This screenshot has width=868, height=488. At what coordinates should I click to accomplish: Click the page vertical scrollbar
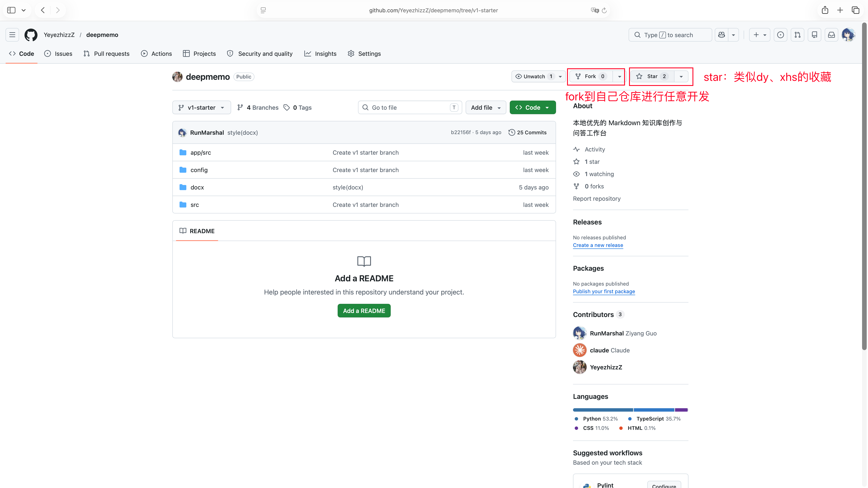click(864, 186)
